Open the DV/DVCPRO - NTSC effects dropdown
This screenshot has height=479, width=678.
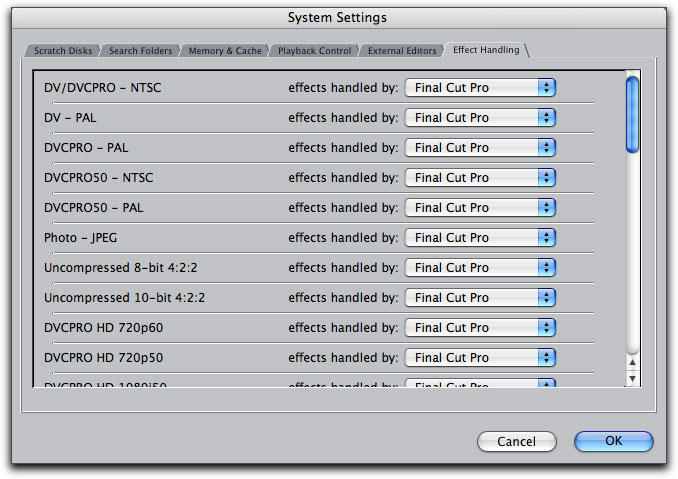(x=480, y=88)
